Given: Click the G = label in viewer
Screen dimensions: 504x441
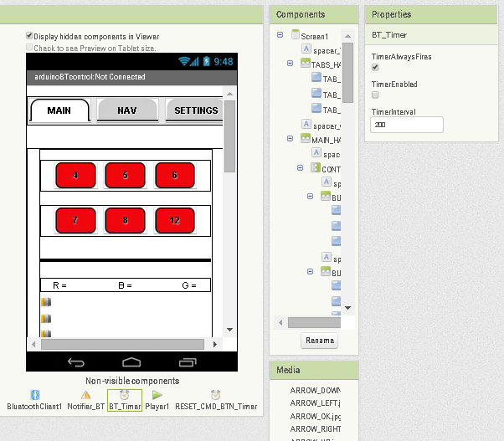Looking at the screenshot, I should pyautogui.click(x=189, y=285).
